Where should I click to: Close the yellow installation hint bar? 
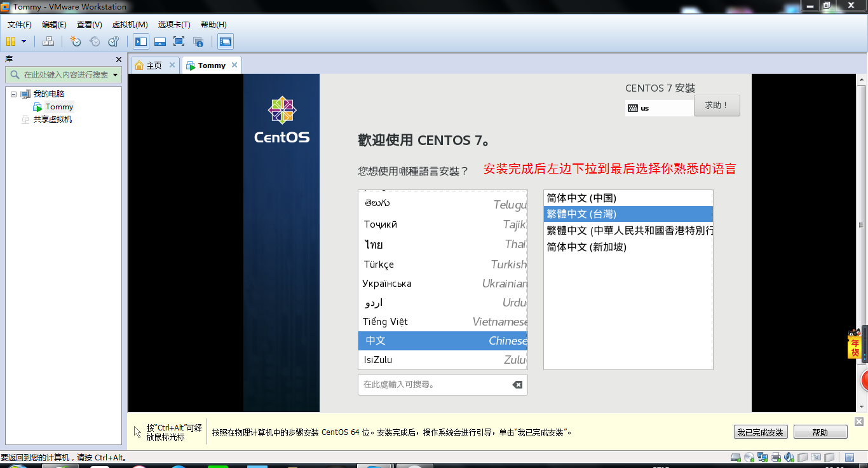pos(859,422)
